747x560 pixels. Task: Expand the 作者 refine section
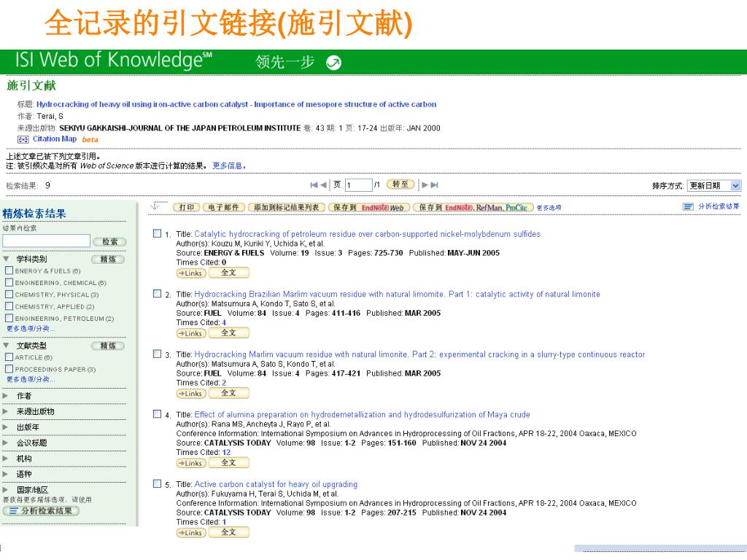(x=6, y=396)
